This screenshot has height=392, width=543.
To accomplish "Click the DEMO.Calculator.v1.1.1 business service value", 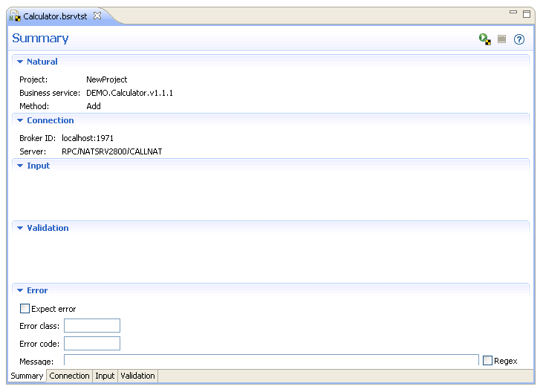I will coord(129,93).
